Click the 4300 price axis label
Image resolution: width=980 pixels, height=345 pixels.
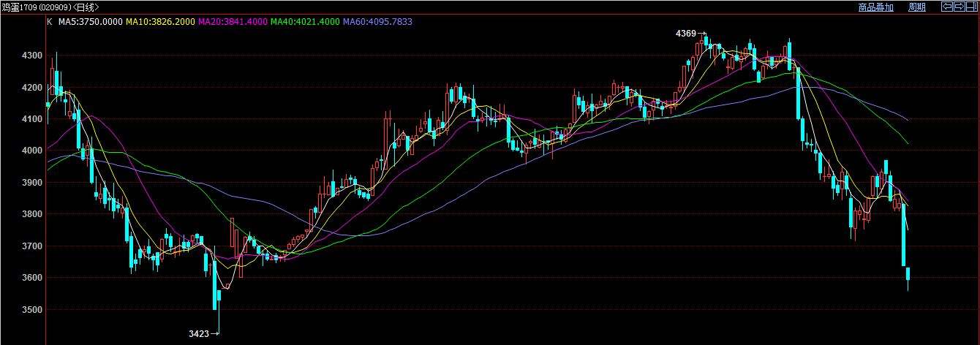point(31,56)
